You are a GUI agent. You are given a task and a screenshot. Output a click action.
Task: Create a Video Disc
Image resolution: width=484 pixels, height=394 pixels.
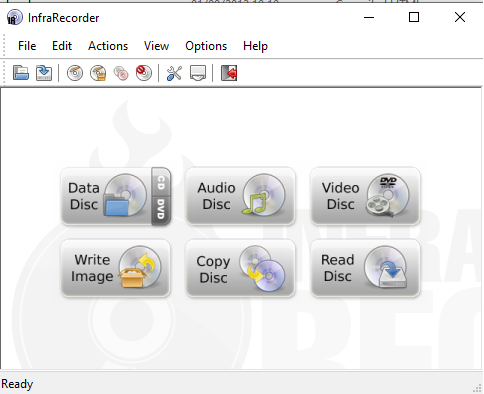point(365,196)
